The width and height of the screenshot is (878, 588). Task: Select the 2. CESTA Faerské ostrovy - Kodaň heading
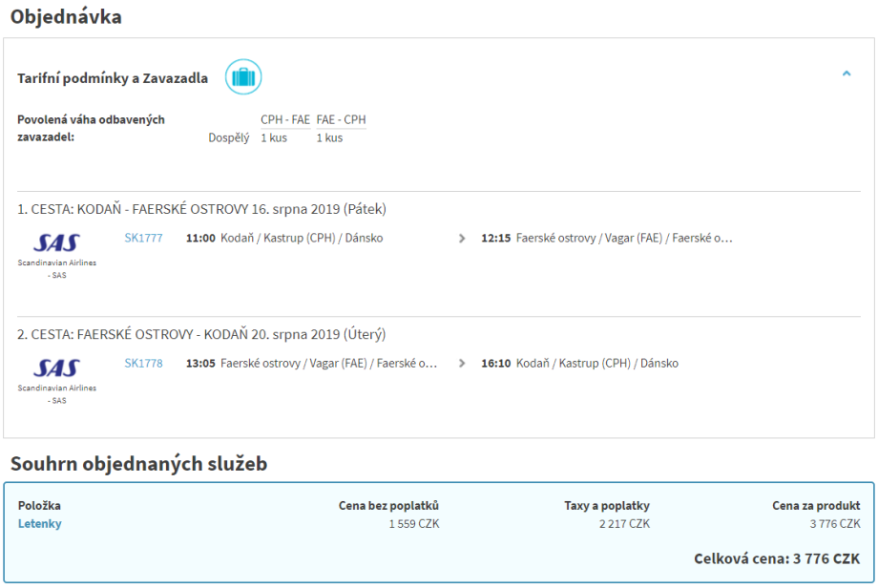(x=201, y=335)
